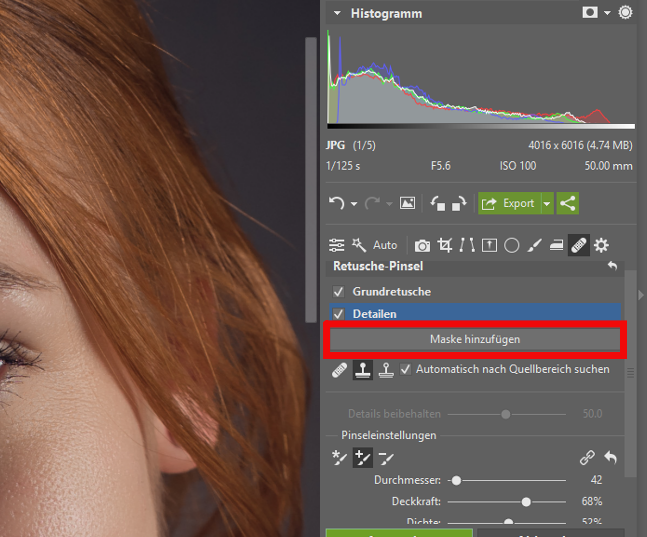Open the histogram display options dropdown arrow
Image resolution: width=647 pixels, height=537 pixels.
[x=607, y=13]
